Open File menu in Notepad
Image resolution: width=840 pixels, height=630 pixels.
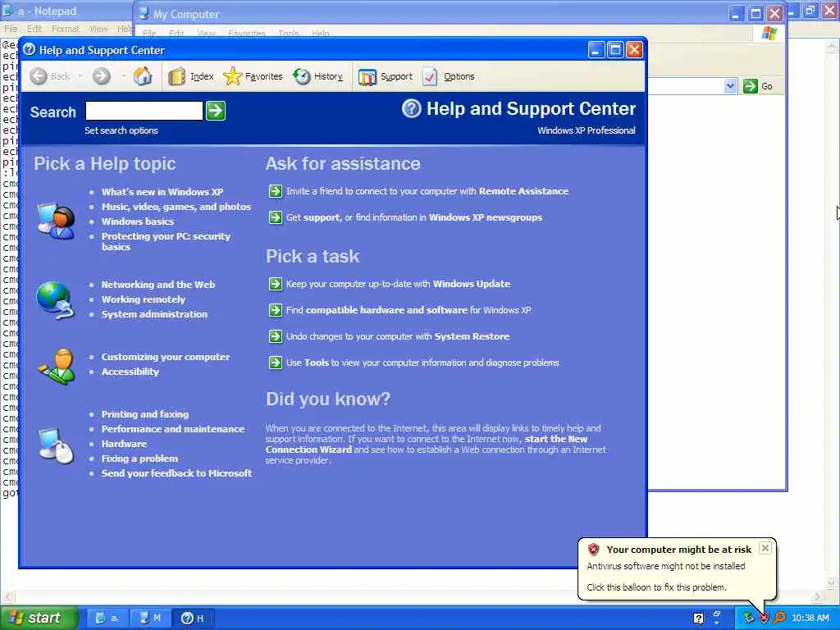[x=11, y=29]
